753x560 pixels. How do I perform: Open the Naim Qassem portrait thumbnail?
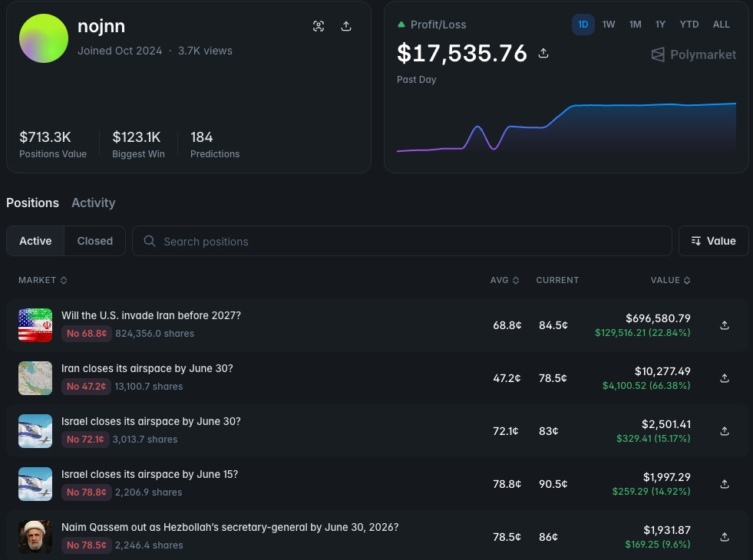pos(35,537)
